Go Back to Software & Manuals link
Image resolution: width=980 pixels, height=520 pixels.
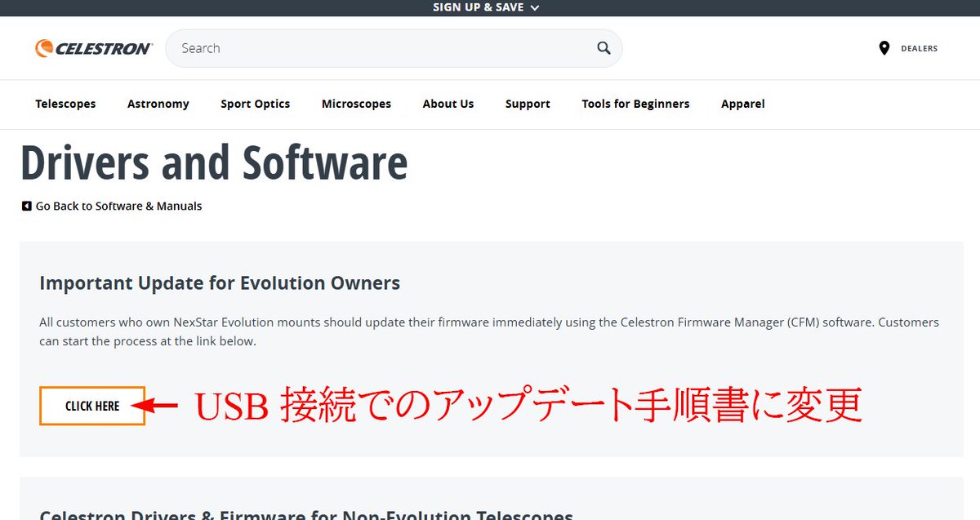(118, 207)
